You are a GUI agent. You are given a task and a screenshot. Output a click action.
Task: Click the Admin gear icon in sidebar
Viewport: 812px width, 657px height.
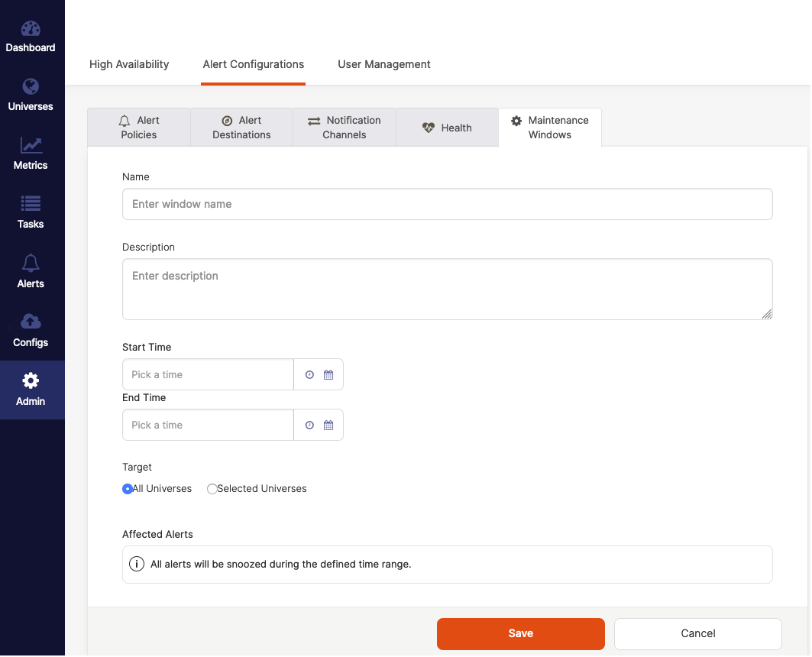(31, 380)
